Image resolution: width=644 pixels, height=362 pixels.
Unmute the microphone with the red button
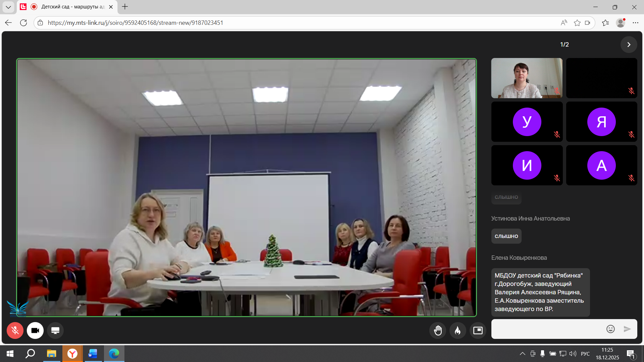(15, 330)
